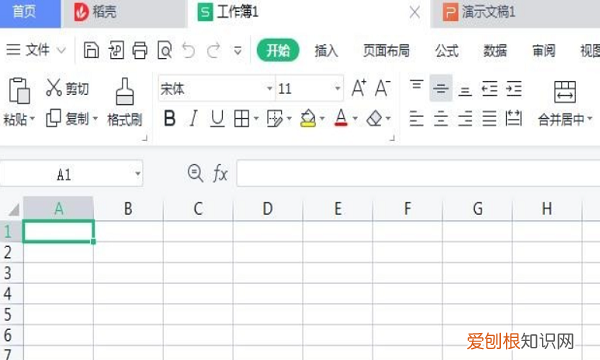The image size is (600, 360).
Task: Click the Draw border pencil icon
Action: pyautogui.click(x=274, y=119)
